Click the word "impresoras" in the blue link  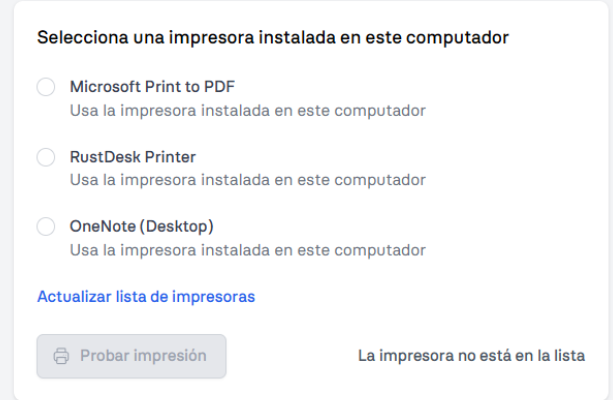coord(213,298)
